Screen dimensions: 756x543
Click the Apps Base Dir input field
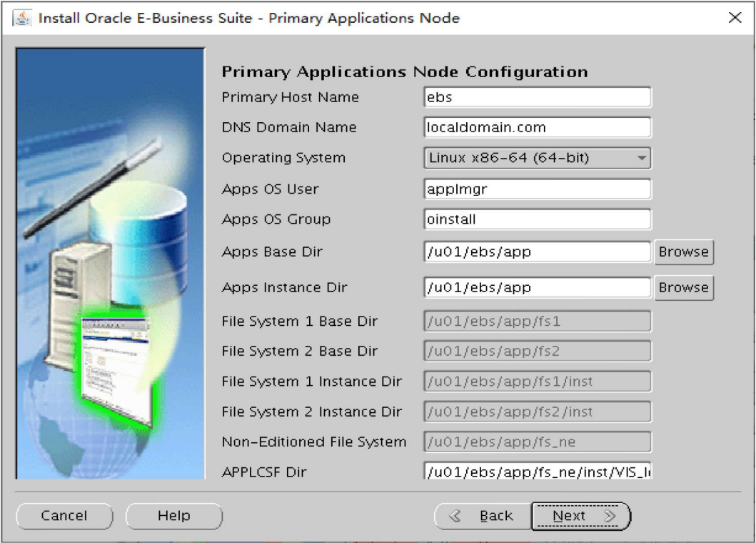(x=538, y=252)
